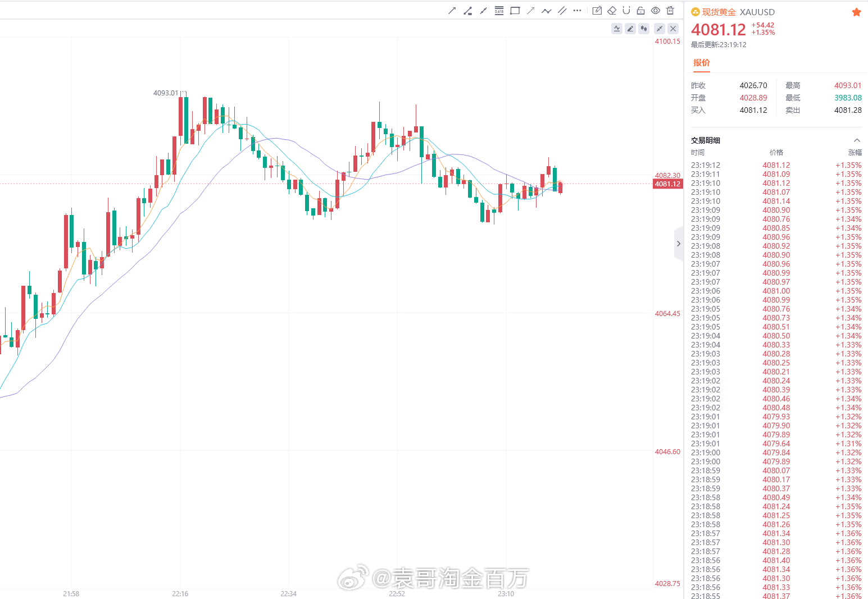Collapse the 交易明细 section chevron
Screen dimensions: 868x599
857,140
